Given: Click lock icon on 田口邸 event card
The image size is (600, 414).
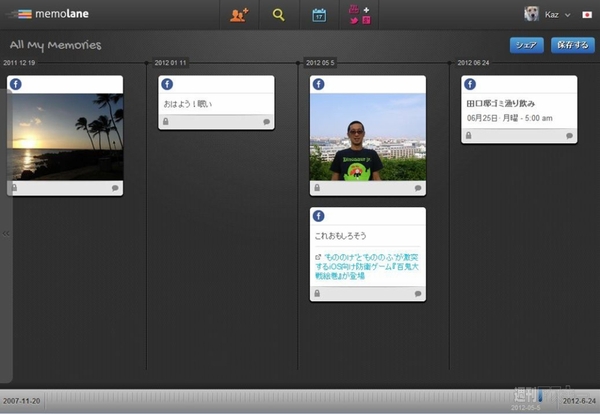Looking at the screenshot, I should coord(469,135).
